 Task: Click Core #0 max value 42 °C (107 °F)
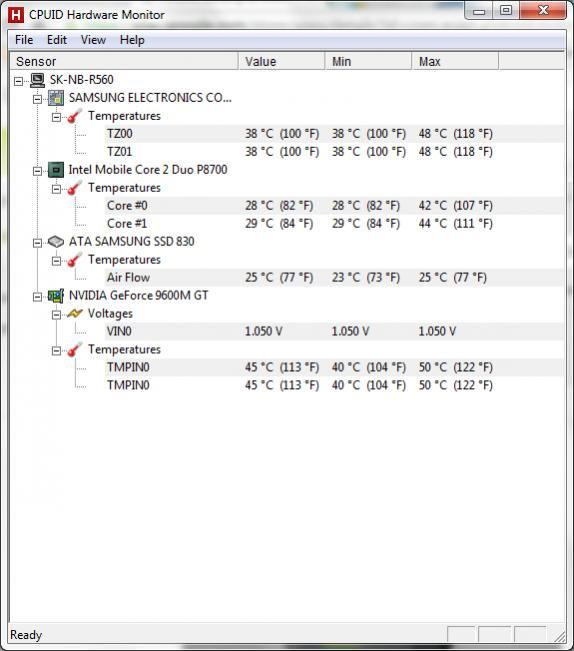point(455,206)
